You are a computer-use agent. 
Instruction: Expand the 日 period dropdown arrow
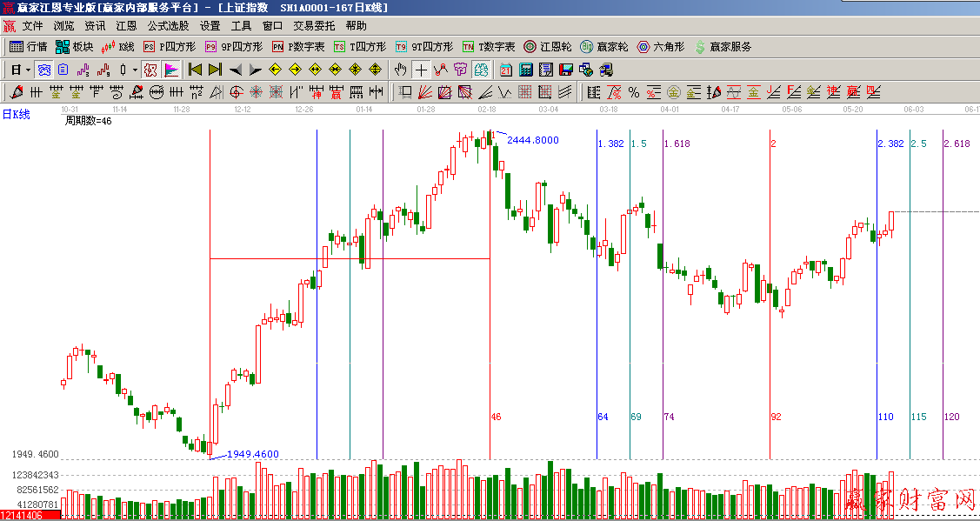click(x=28, y=70)
